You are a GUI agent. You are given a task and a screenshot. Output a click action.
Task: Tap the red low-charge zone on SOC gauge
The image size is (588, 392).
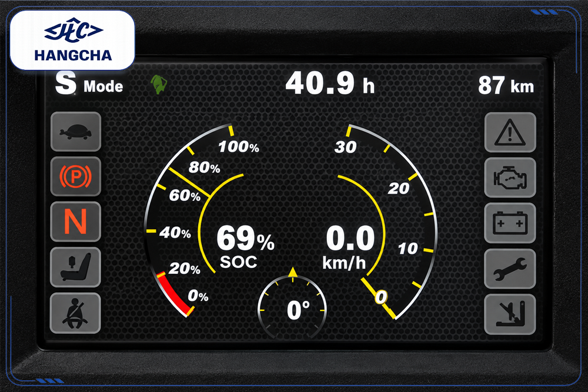[x=173, y=294]
